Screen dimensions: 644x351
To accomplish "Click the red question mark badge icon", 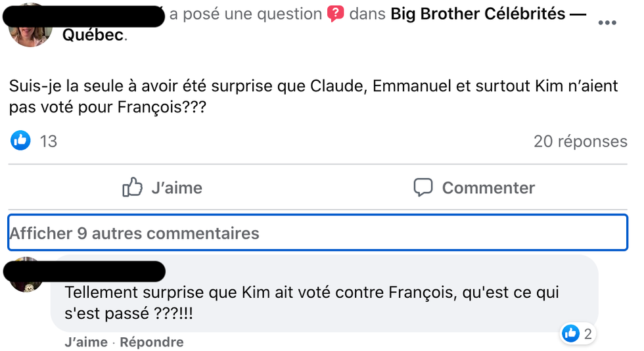I will coord(336,14).
